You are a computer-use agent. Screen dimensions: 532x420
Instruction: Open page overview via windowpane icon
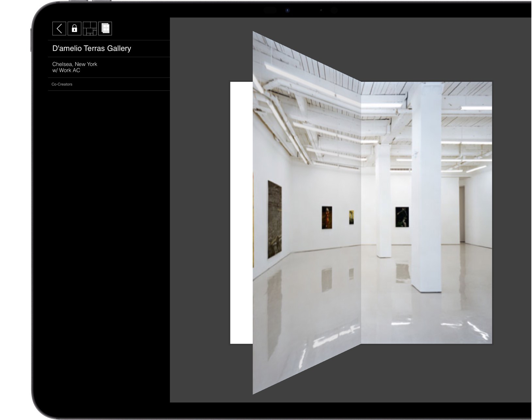(x=105, y=29)
